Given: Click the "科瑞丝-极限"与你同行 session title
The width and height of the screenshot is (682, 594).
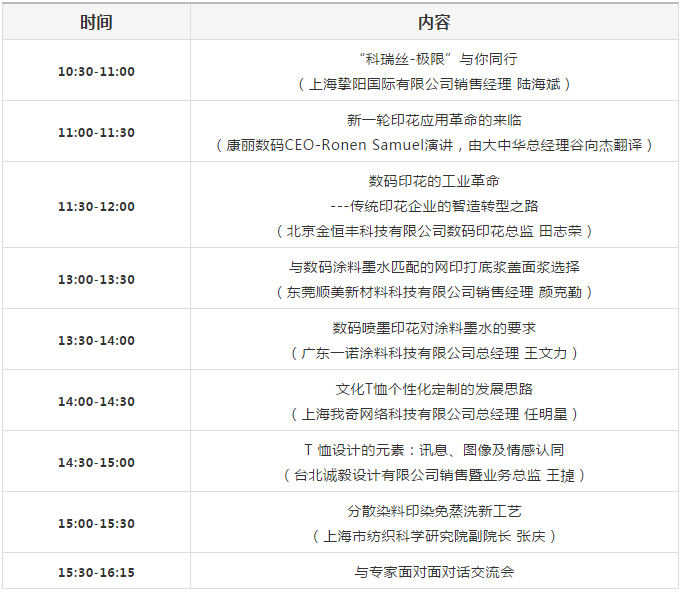Looking at the screenshot, I should coord(434,59).
